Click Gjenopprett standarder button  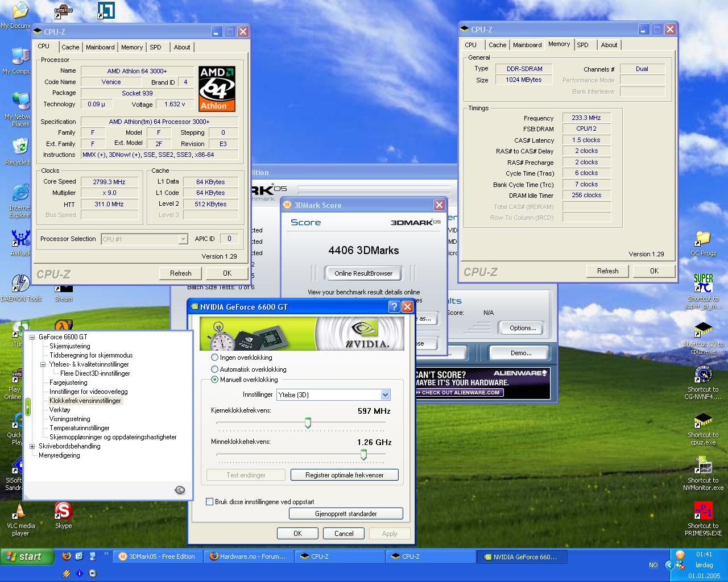(x=346, y=514)
